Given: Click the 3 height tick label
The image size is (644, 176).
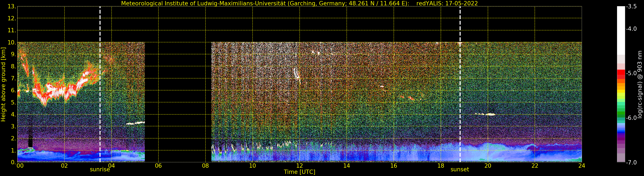Looking at the screenshot, I should click(x=13, y=126).
